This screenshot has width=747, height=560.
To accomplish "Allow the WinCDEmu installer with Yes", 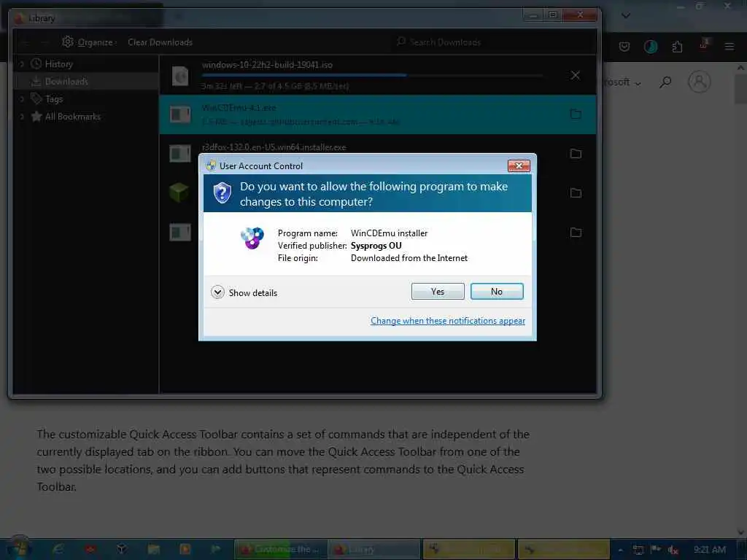I will click(x=438, y=292).
